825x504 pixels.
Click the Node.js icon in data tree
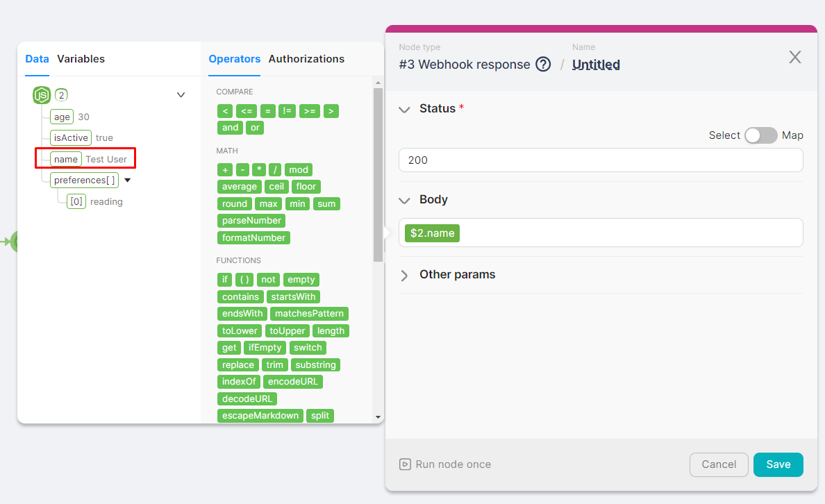coord(42,95)
